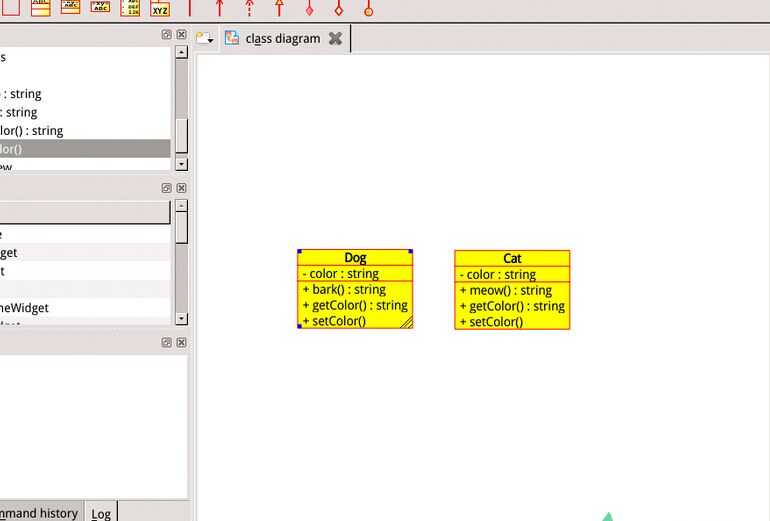Select the 'get' row in middle panel
Image resolution: width=770 pixels, height=521 pixels.
point(85,252)
